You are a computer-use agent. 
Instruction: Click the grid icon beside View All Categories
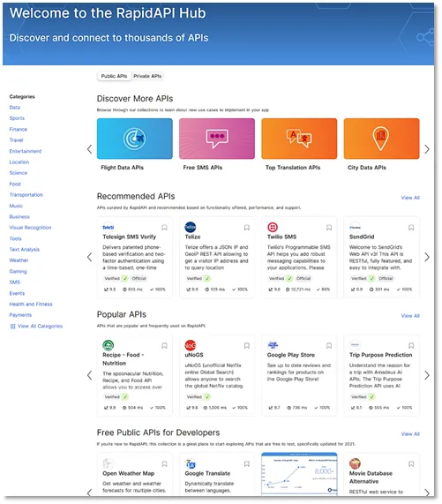[x=12, y=327]
